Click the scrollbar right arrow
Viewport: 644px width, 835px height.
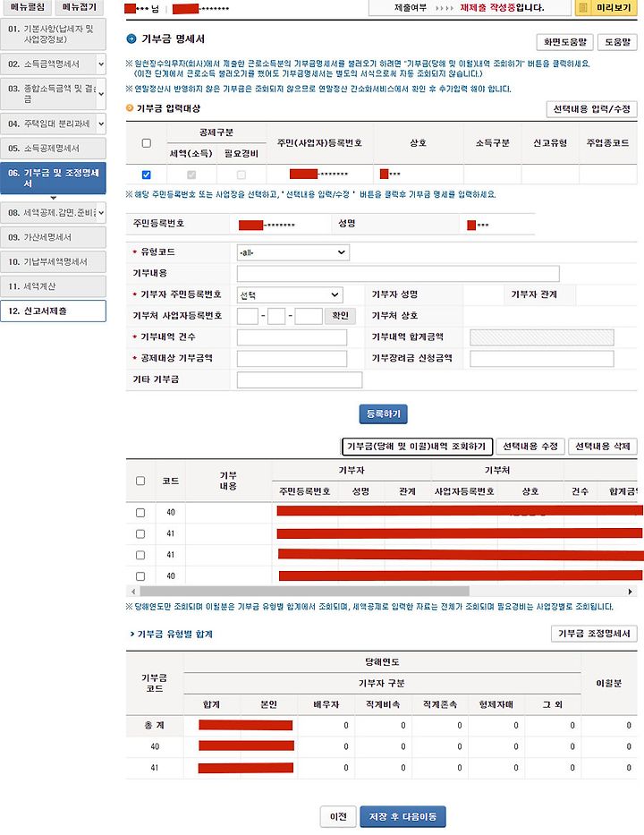click(x=631, y=591)
